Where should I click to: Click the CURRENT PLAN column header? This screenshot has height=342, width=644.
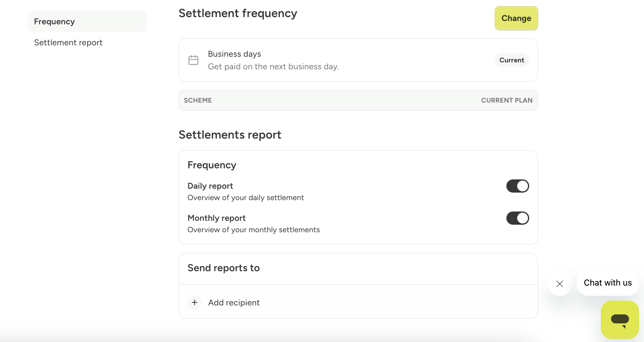click(507, 100)
